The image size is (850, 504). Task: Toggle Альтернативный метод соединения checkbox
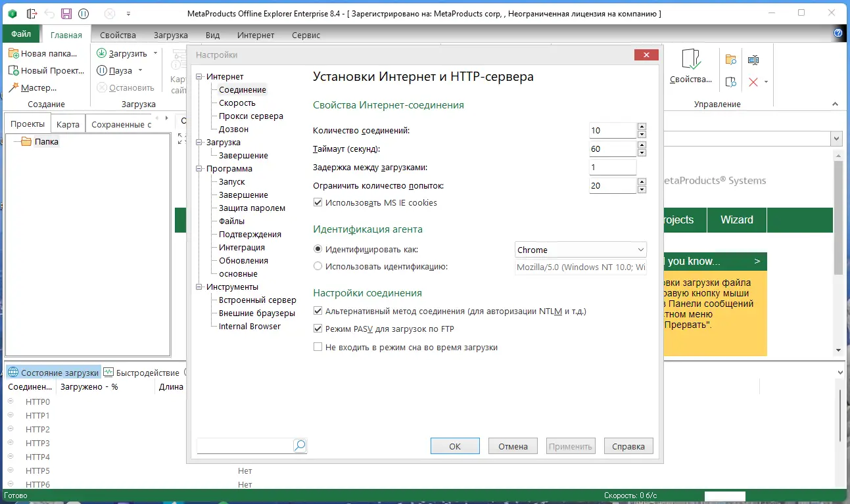(318, 311)
